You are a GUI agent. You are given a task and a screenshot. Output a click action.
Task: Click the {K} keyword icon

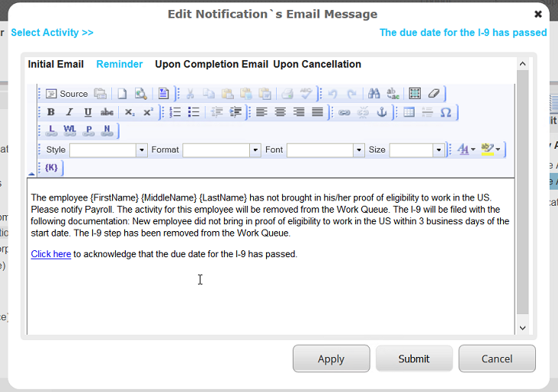point(51,168)
